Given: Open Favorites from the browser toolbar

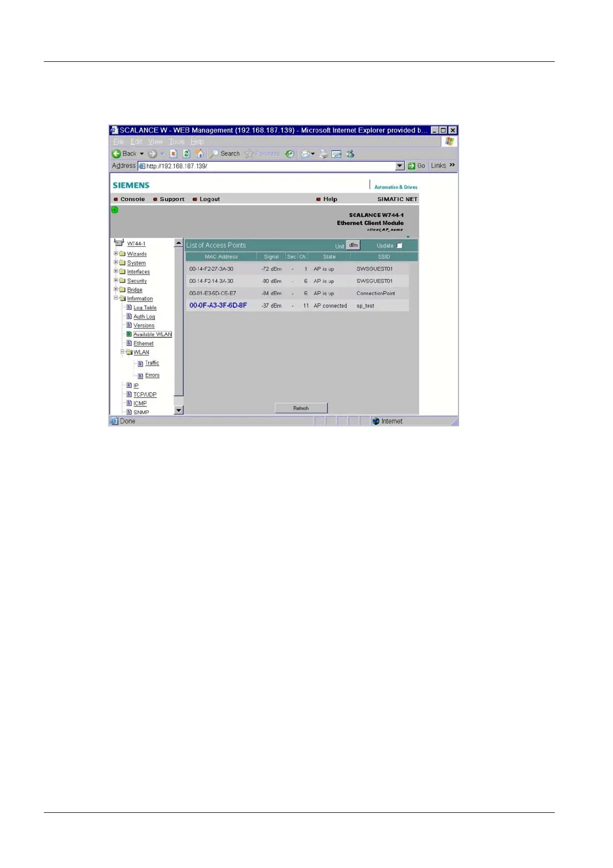Looking at the screenshot, I should click(x=262, y=154).
